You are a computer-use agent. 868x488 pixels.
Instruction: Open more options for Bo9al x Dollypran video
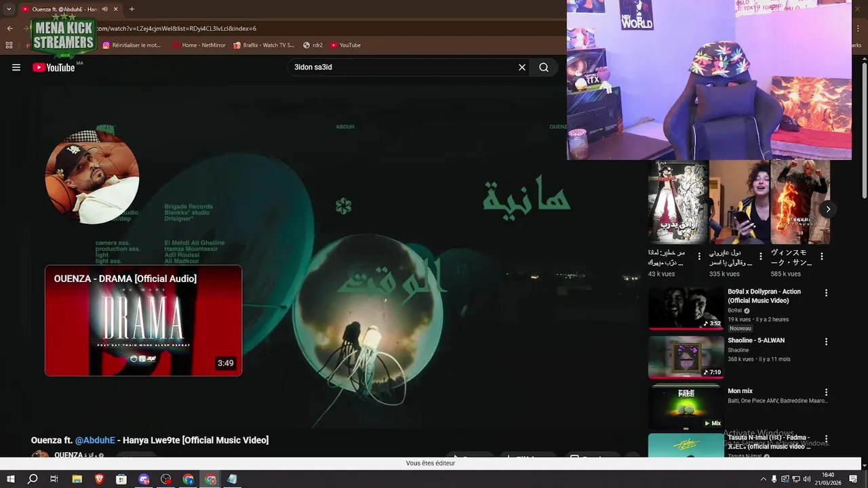click(x=826, y=293)
